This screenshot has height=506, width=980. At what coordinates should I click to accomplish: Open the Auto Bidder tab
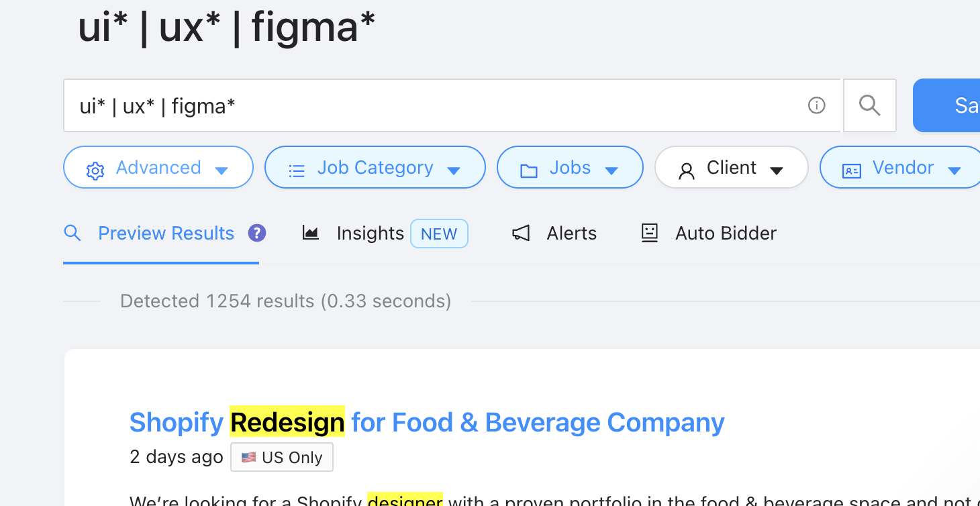tap(725, 233)
